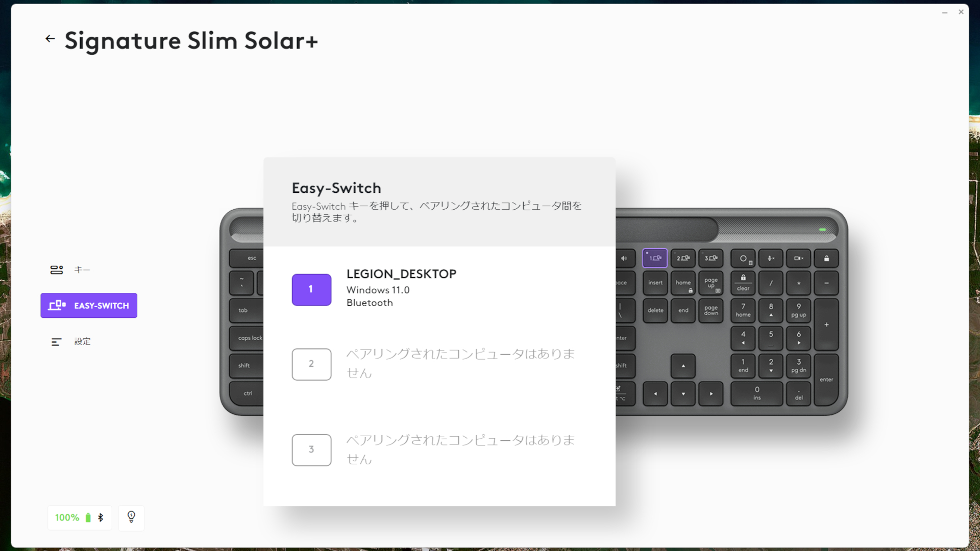This screenshot has height=551, width=980.
Task: Select the キー sidebar icon
Action: click(57, 269)
